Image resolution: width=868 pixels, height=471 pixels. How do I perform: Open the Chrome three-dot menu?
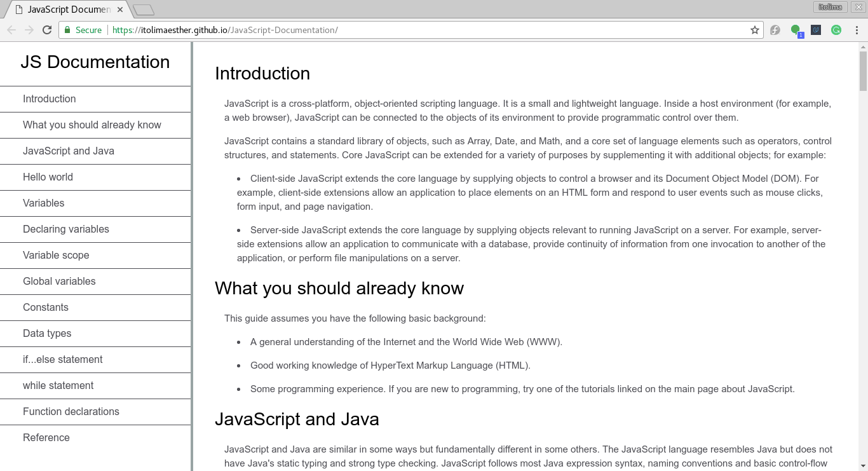point(857,30)
